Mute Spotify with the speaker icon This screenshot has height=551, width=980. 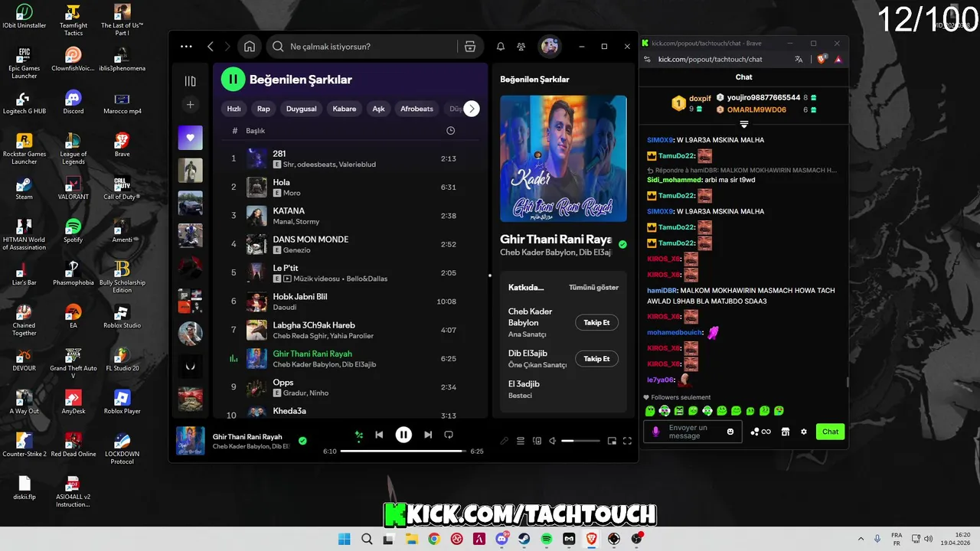[553, 441]
